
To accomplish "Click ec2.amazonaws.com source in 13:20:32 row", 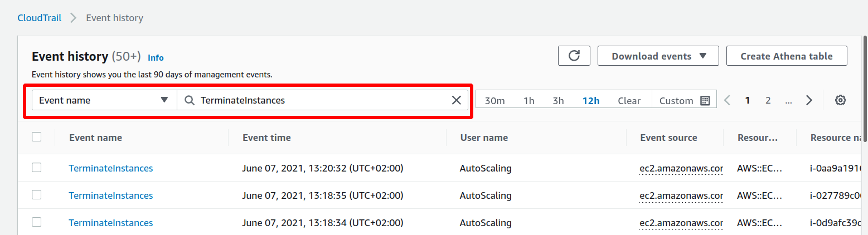I will [x=681, y=168].
